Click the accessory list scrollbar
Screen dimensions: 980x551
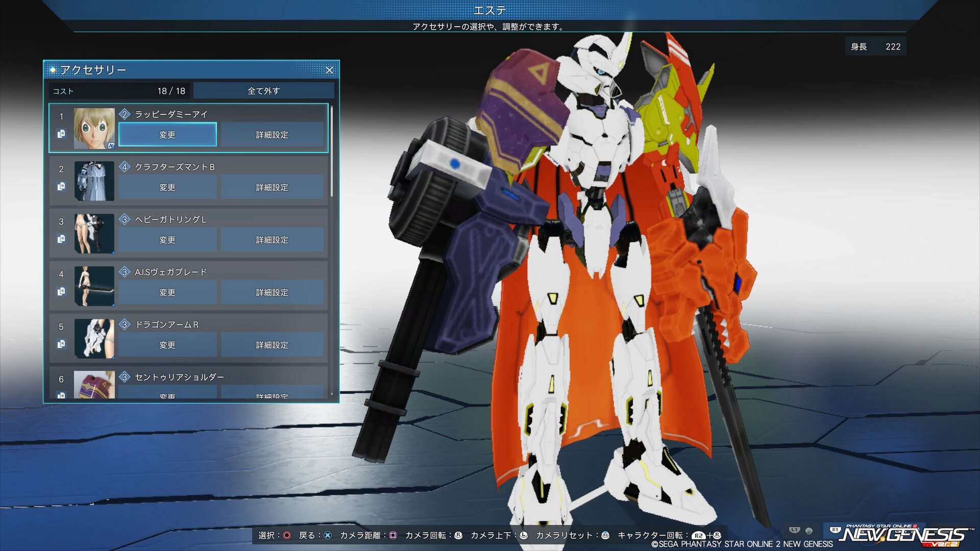click(332, 151)
